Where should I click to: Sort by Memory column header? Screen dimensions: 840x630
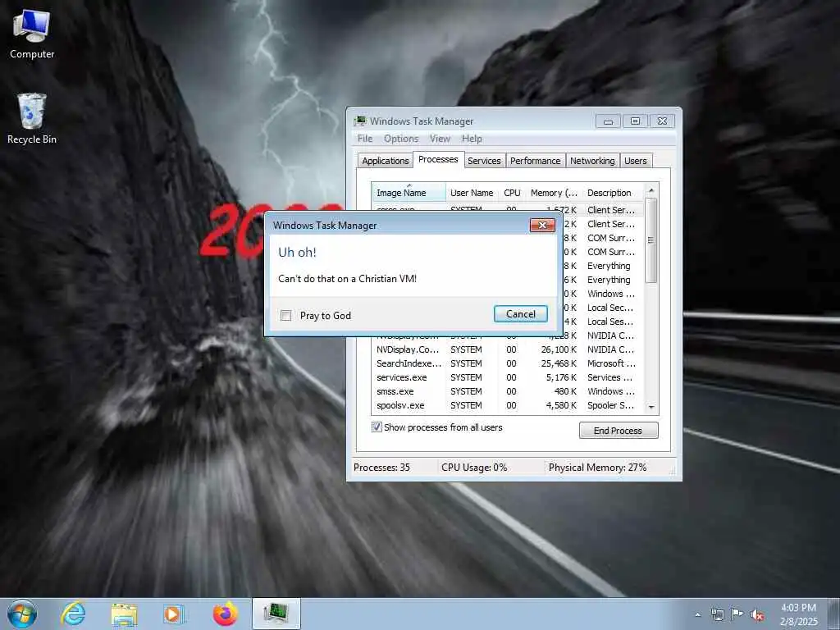(x=554, y=192)
